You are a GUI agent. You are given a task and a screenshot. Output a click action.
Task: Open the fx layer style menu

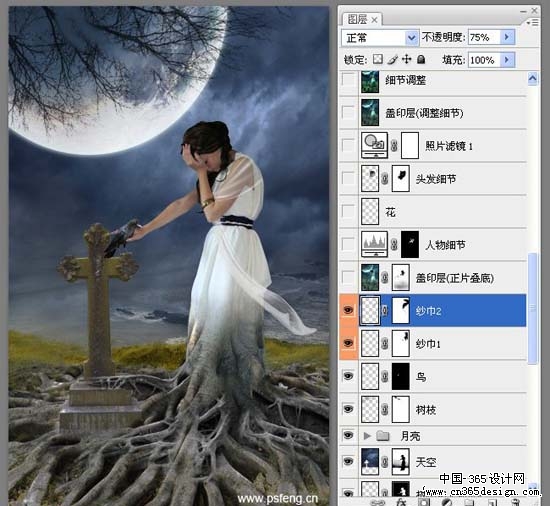tap(401, 503)
